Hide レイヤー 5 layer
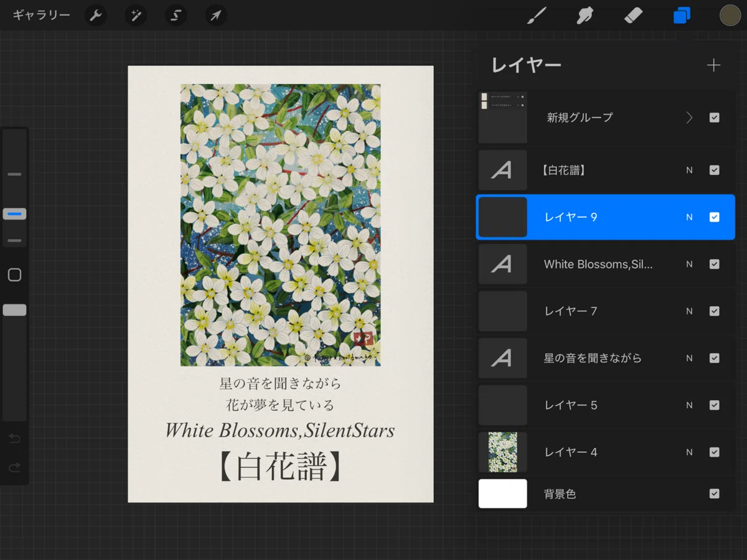The width and height of the screenshot is (747, 560). [714, 405]
